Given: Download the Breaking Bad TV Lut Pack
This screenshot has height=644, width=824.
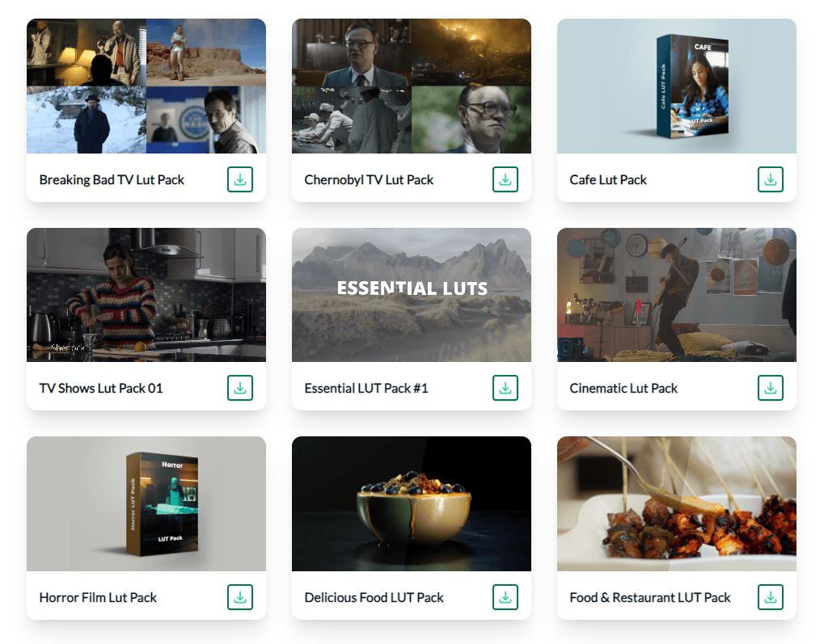Looking at the screenshot, I should tap(240, 179).
